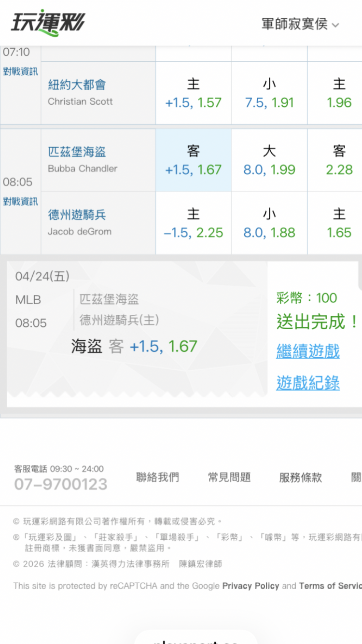
Task: Click pitcher name Jacob deGrom
Action: [x=80, y=231]
